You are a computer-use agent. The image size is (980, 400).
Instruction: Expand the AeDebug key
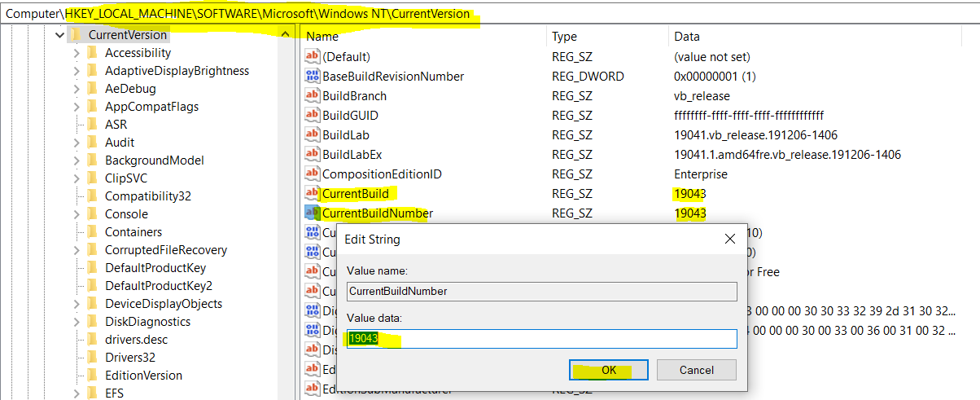[x=77, y=89]
